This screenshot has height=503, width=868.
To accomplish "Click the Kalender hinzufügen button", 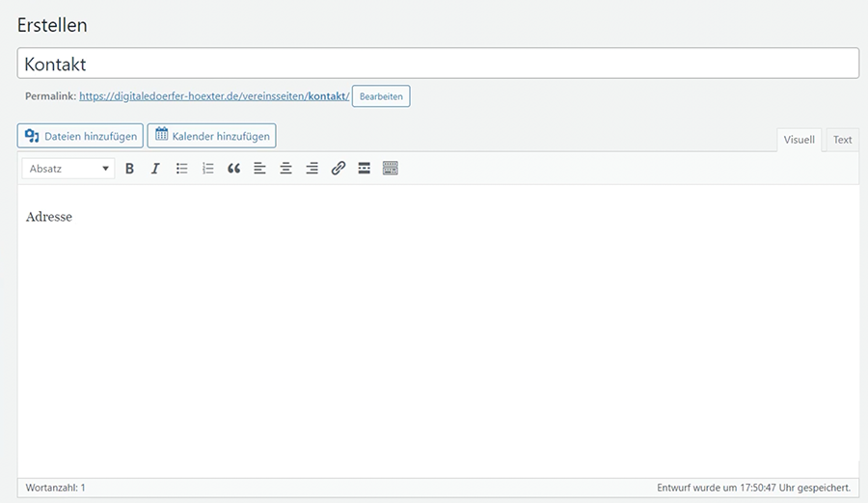I will [x=211, y=136].
